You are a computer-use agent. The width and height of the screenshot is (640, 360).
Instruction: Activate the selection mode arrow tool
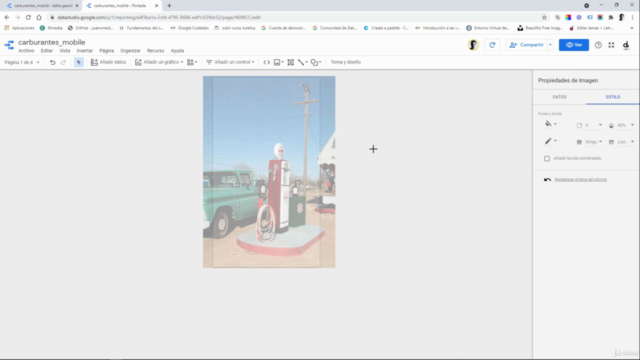[x=79, y=62]
